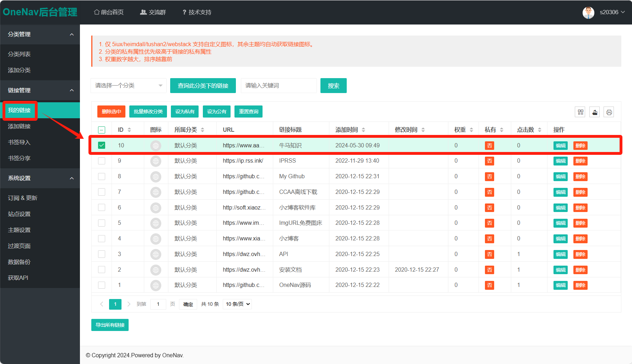The width and height of the screenshot is (632, 364).
Task: Sort by 添加时间 using its sort arrows
Action: [363, 130]
